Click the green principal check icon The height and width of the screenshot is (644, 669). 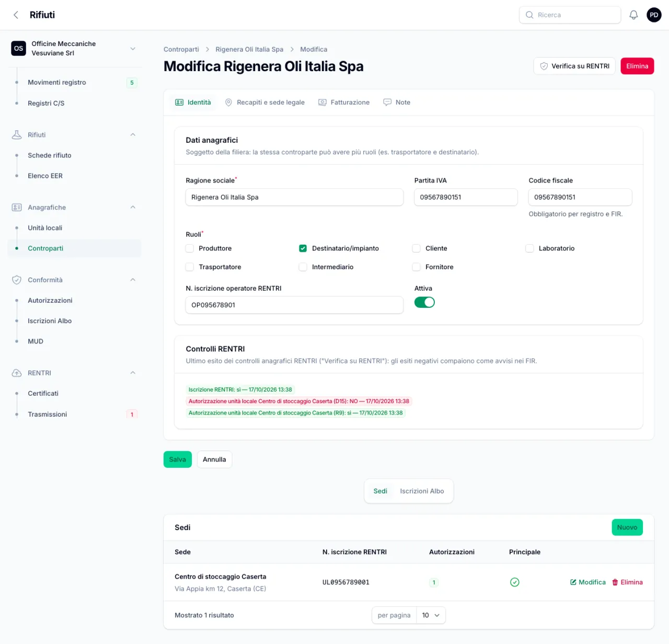tap(515, 582)
